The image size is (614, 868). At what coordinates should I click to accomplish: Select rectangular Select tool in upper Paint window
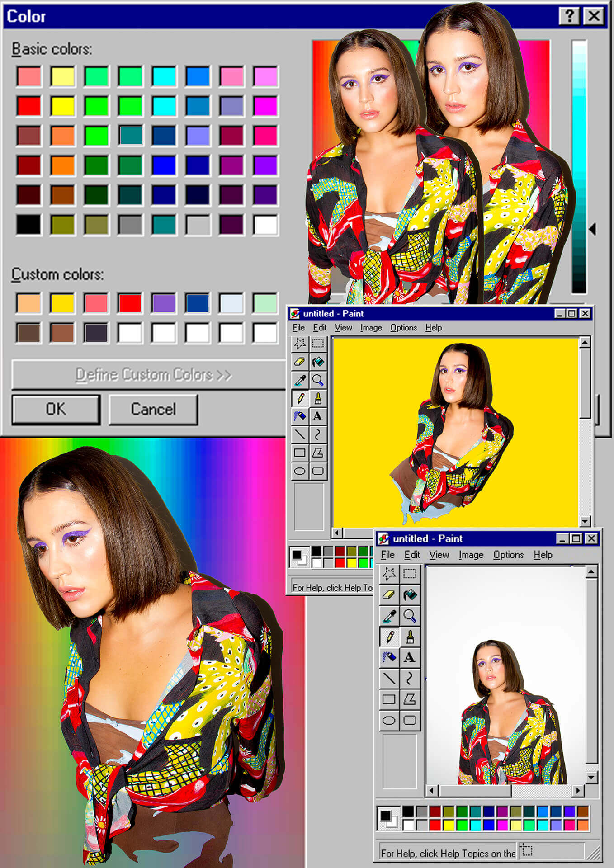point(318,344)
